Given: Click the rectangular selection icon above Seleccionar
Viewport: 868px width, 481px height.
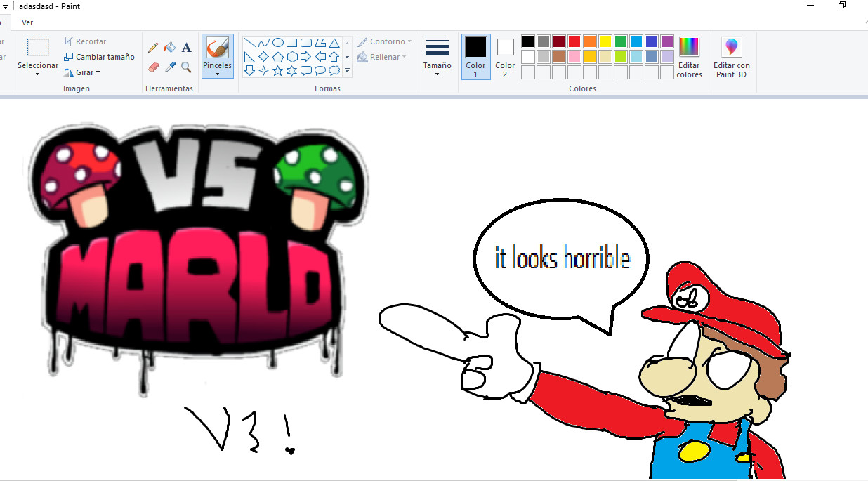Looking at the screenshot, I should 38,47.
